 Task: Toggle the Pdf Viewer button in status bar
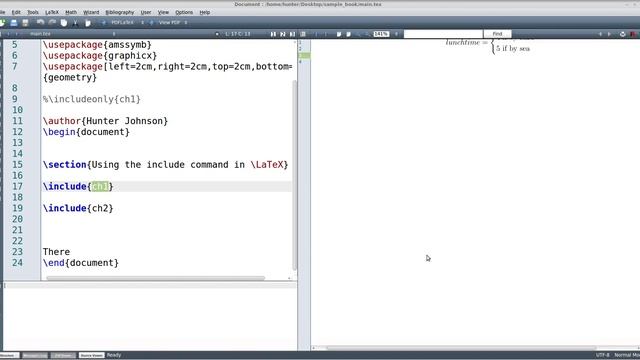click(63, 356)
